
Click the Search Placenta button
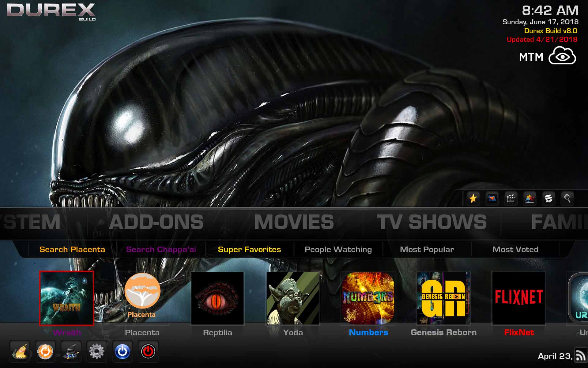click(x=72, y=249)
